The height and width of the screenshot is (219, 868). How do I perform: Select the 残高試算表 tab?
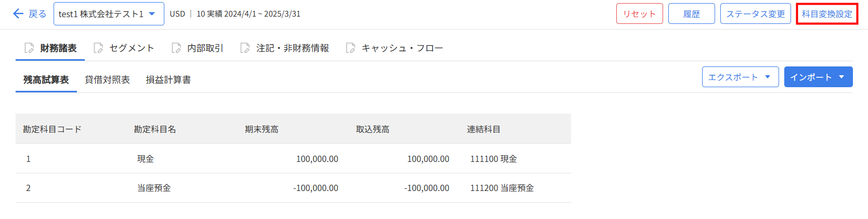click(x=46, y=80)
